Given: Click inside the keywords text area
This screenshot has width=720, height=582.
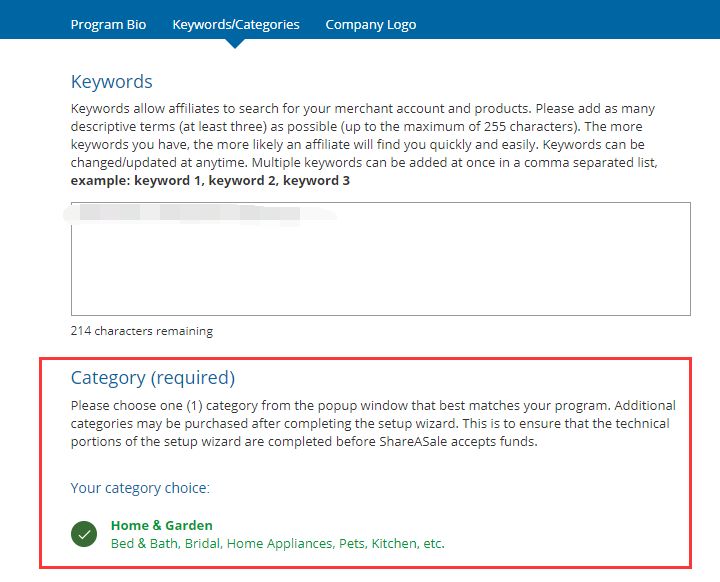Looking at the screenshot, I should click(x=380, y=270).
